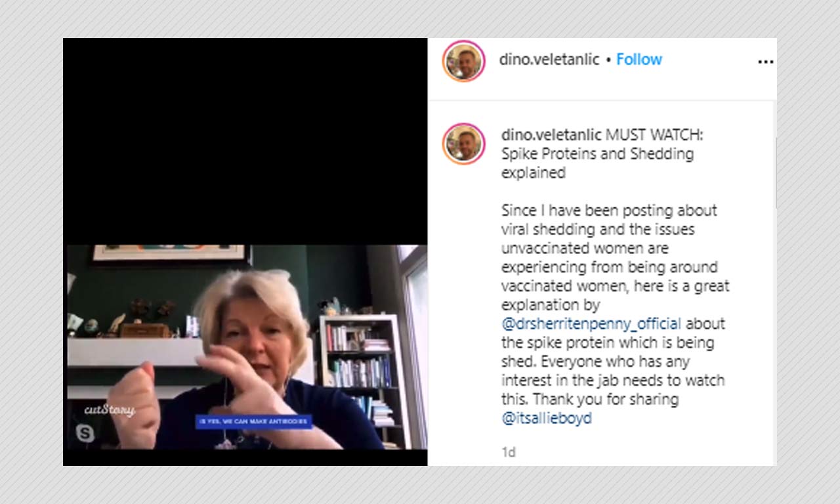Open the @drsherritenpenny_official mention link
The height and width of the screenshot is (504, 840).
(x=591, y=324)
